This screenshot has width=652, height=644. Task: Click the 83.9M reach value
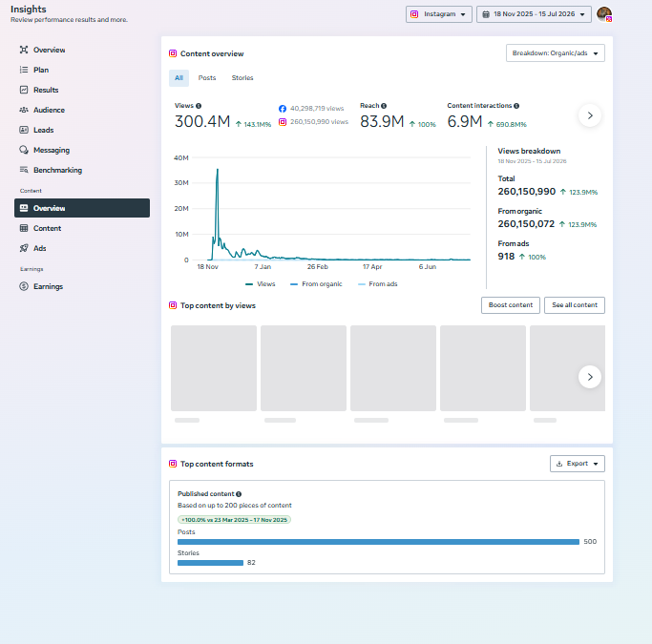(x=382, y=122)
